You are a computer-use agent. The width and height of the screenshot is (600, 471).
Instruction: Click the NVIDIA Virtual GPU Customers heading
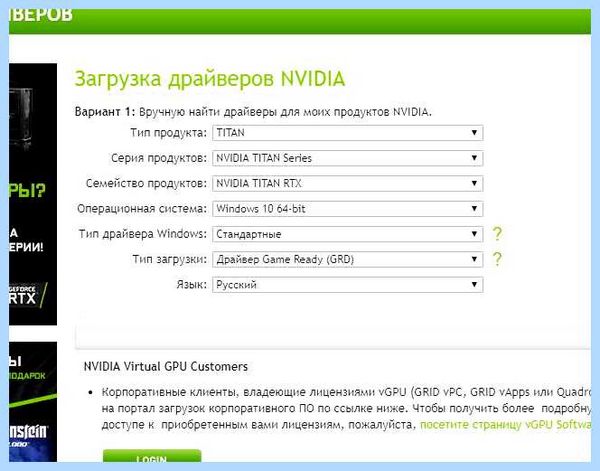pos(166,367)
